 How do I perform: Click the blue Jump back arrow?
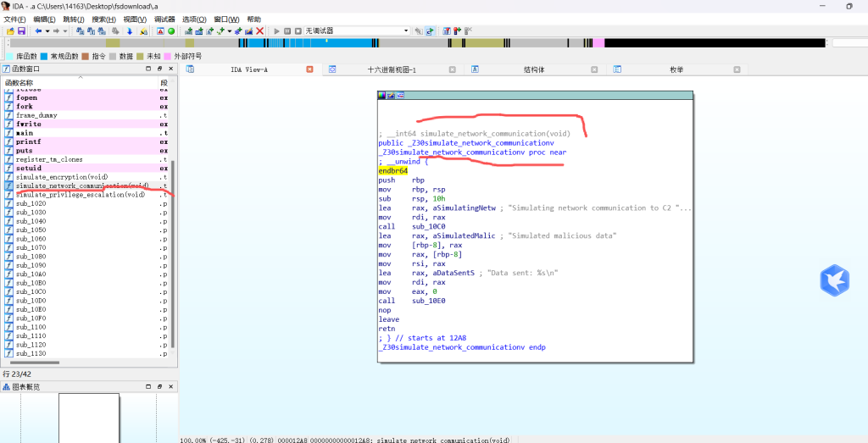tap(38, 30)
